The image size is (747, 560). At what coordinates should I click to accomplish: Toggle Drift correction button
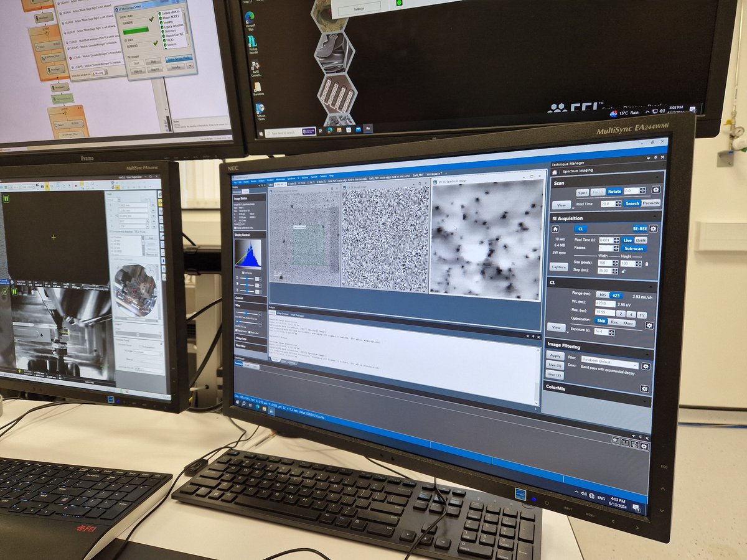(641, 240)
